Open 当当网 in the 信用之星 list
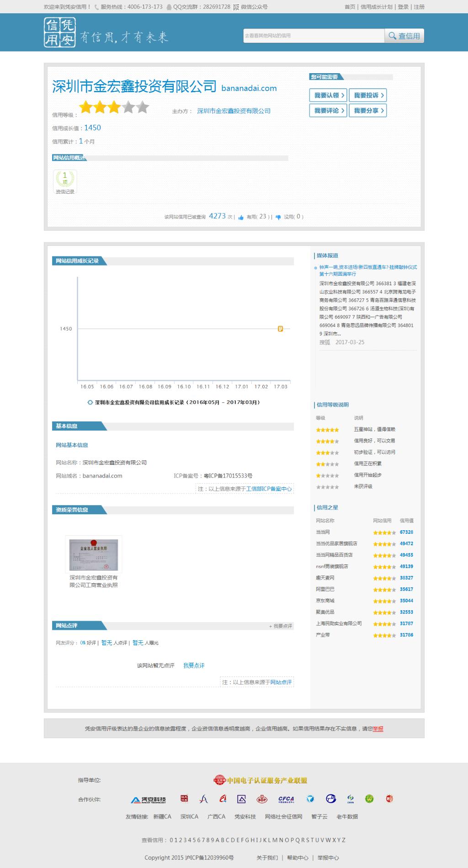The image size is (468, 868). pyautogui.click(x=323, y=532)
